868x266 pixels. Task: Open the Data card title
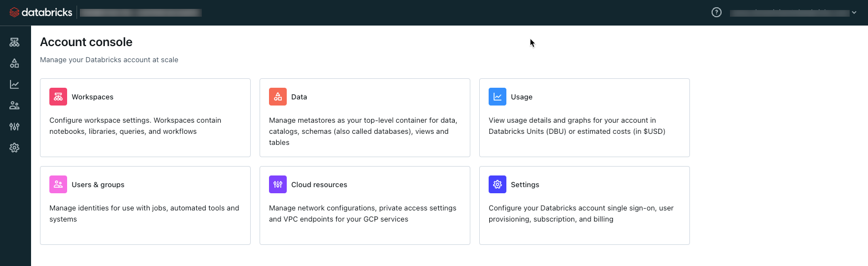pos(299,97)
